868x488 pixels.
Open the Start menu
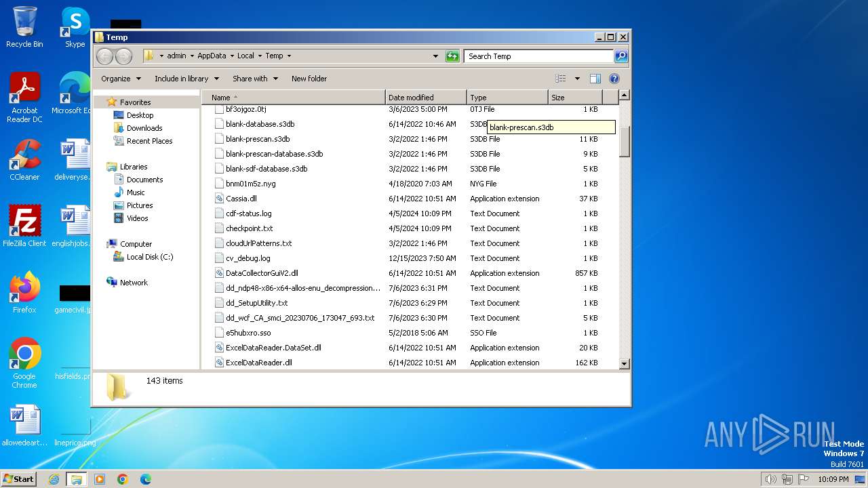[x=19, y=479]
